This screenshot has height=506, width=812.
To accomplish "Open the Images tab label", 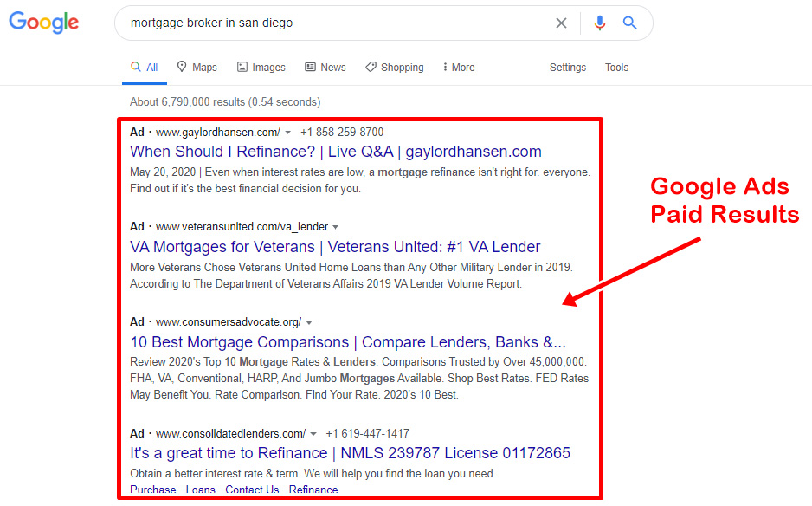I will tap(268, 68).
